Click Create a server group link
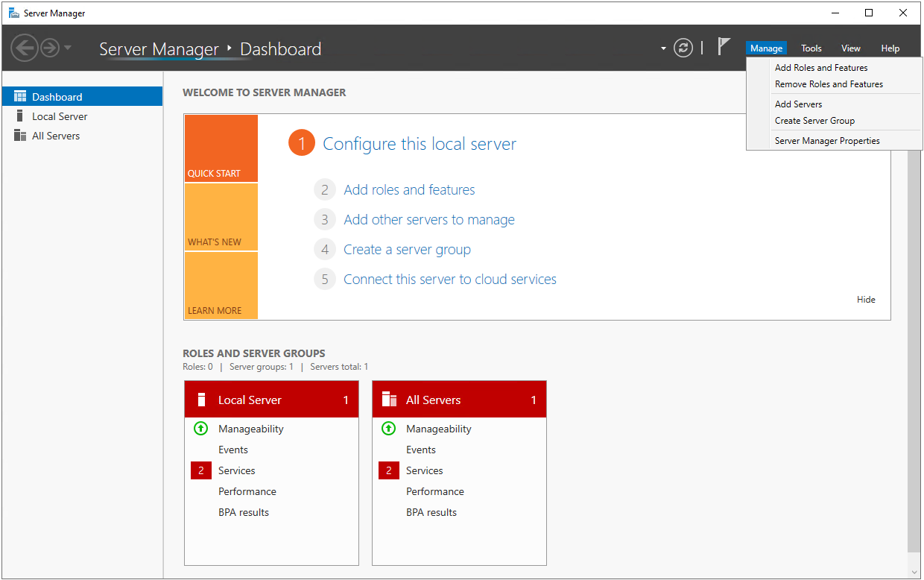This screenshot has width=924, height=580. coord(407,250)
